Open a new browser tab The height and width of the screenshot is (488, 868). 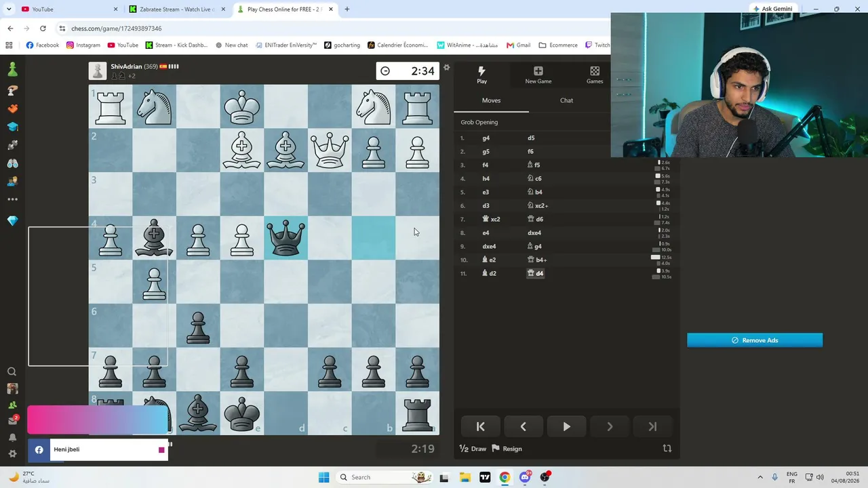(347, 9)
